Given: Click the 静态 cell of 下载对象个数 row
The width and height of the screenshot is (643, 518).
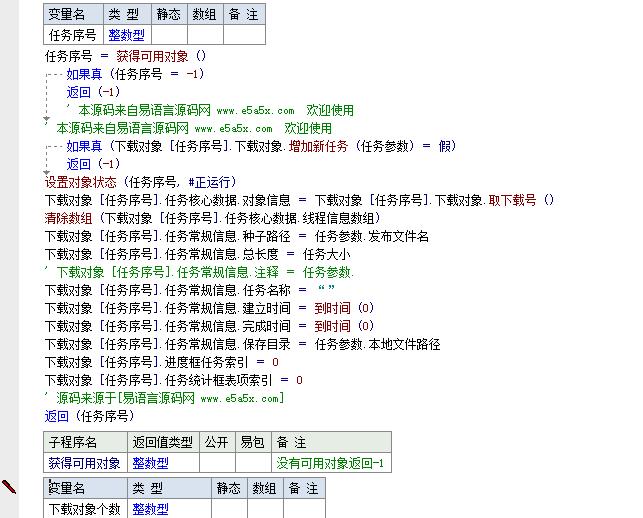Looking at the screenshot, I should 229,509.
